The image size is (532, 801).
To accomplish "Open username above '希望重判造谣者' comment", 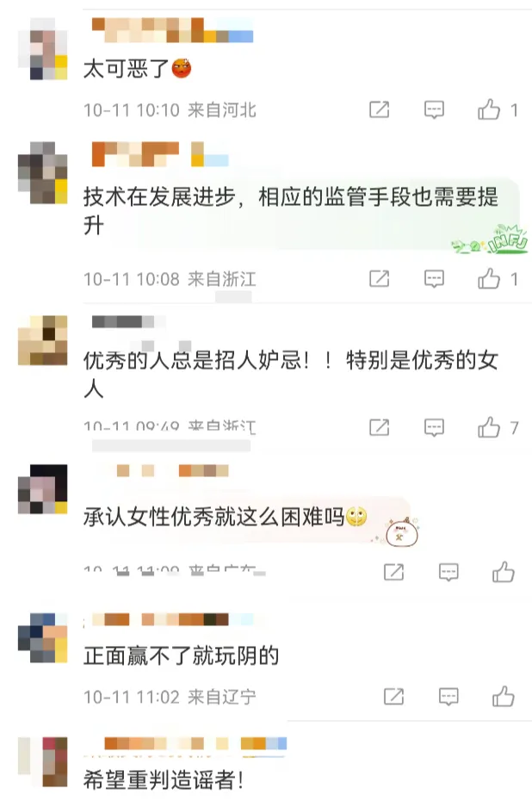I will tap(195, 743).
